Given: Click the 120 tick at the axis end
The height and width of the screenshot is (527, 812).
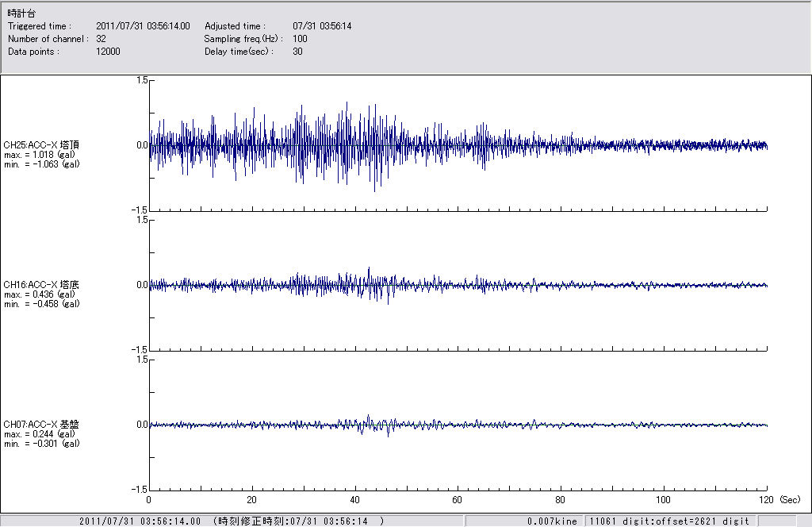Looking at the screenshot, I should pyautogui.click(x=766, y=501).
